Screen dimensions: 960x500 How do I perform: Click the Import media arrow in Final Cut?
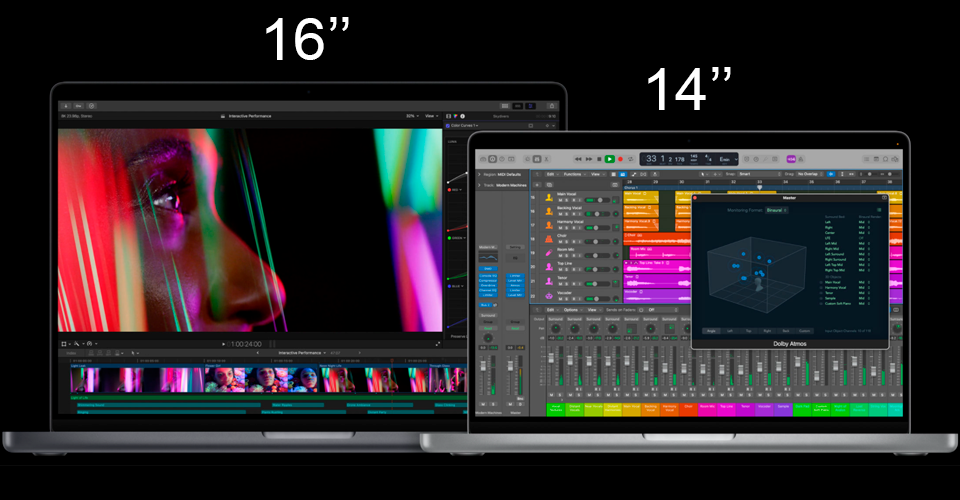[66, 106]
